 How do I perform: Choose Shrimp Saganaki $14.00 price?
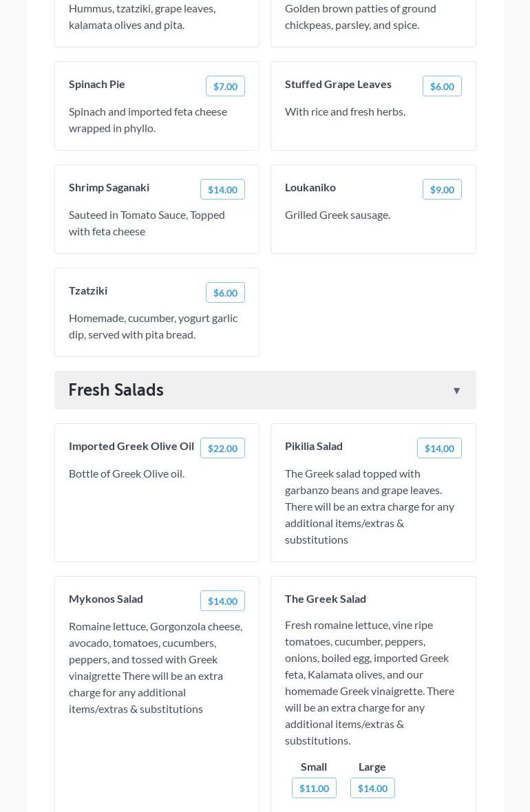pos(222,189)
